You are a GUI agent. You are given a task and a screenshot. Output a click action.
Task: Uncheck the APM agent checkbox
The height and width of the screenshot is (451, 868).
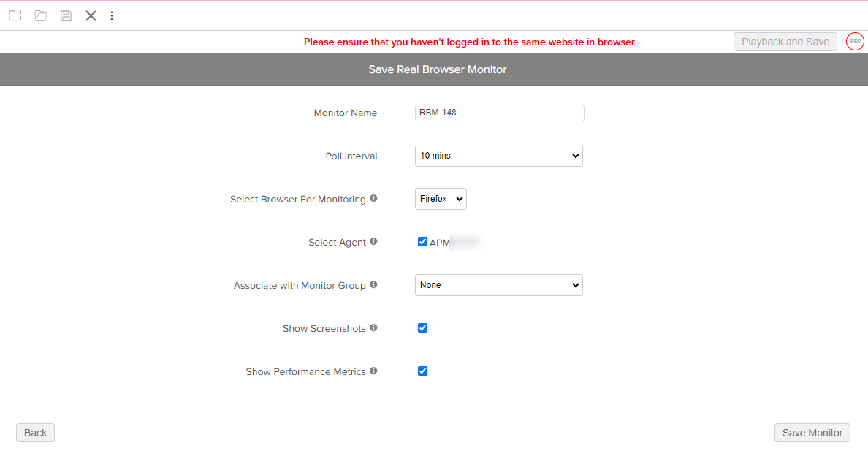422,242
